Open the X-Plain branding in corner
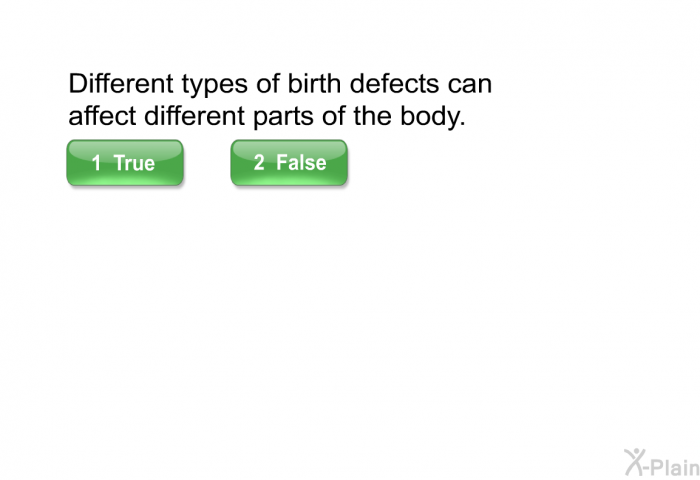The image size is (700, 480). coord(662,463)
